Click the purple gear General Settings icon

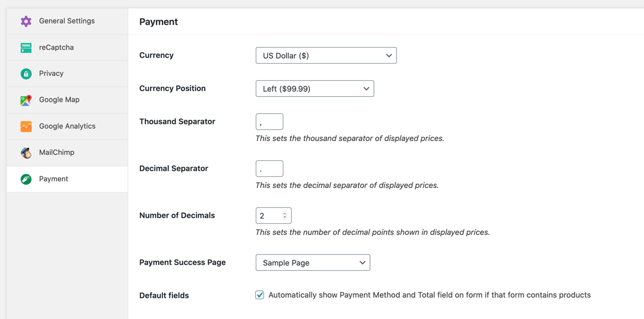(x=26, y=21)
